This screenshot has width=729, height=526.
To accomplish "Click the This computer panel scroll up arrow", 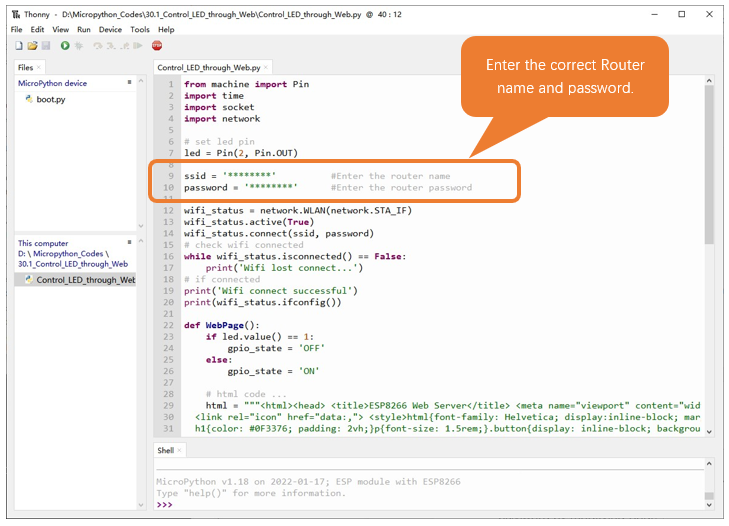I will [141, 240].
